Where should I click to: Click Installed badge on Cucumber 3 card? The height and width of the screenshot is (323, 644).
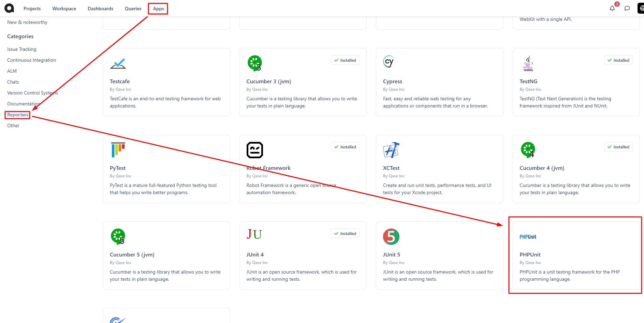[345, 60]
